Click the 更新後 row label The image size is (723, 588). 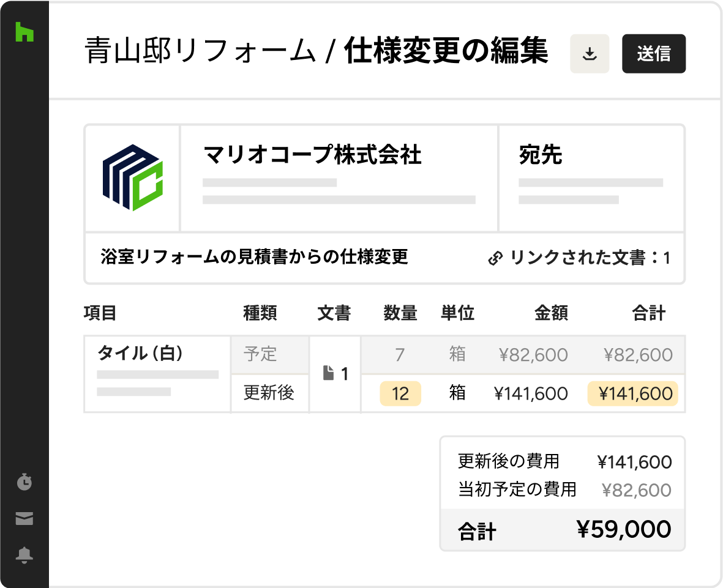(x=269, y=393)
